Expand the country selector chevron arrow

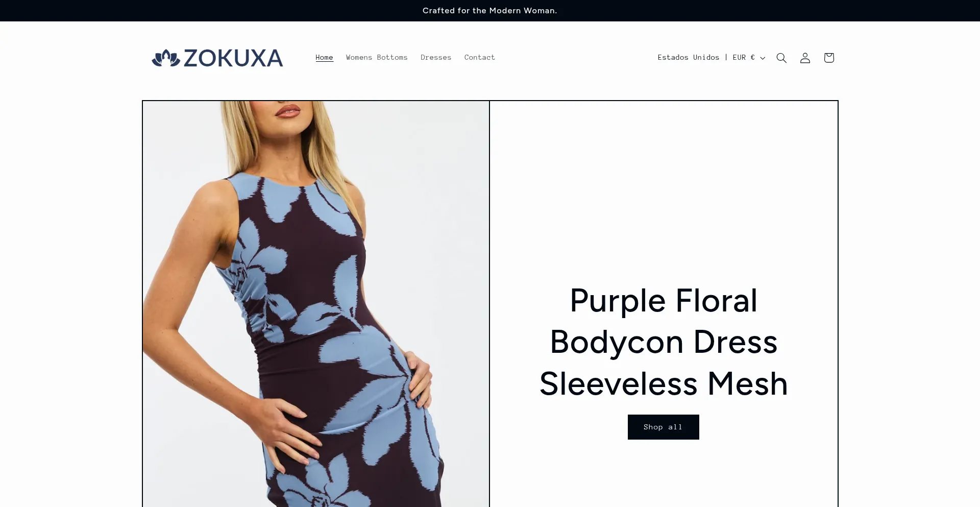[763, 58]
